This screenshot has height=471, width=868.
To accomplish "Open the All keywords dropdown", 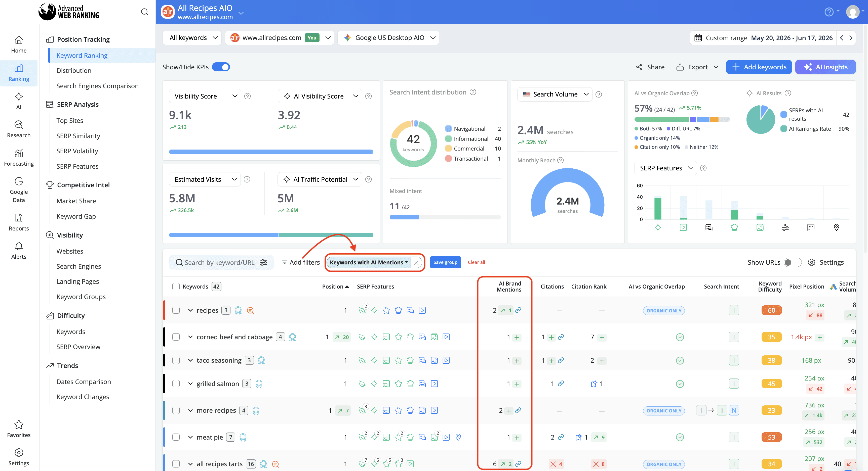I will click(192, 38).
